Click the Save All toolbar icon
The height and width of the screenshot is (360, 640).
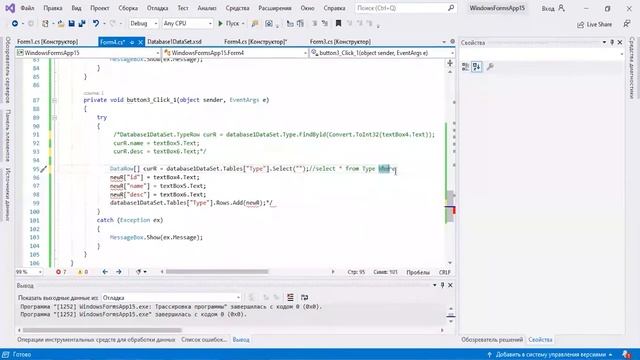82,24
